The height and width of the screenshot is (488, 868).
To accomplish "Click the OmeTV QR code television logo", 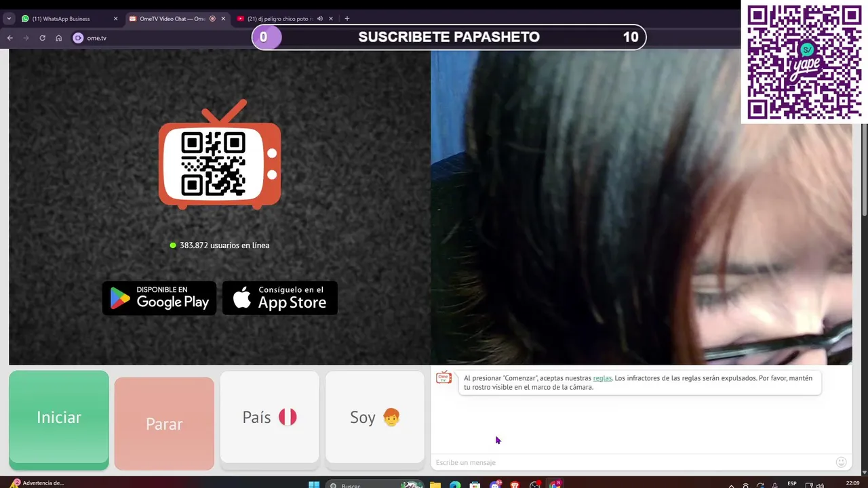I will pyautogui.click(x=220, y=155).
